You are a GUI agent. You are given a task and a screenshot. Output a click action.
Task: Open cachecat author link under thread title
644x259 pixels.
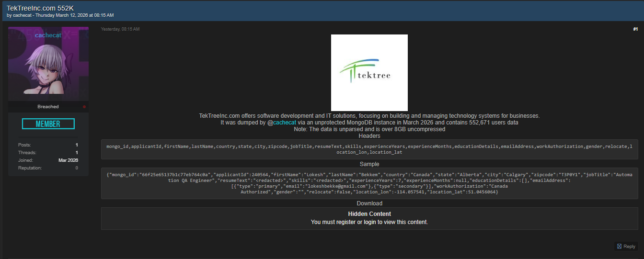coord(23,15)
